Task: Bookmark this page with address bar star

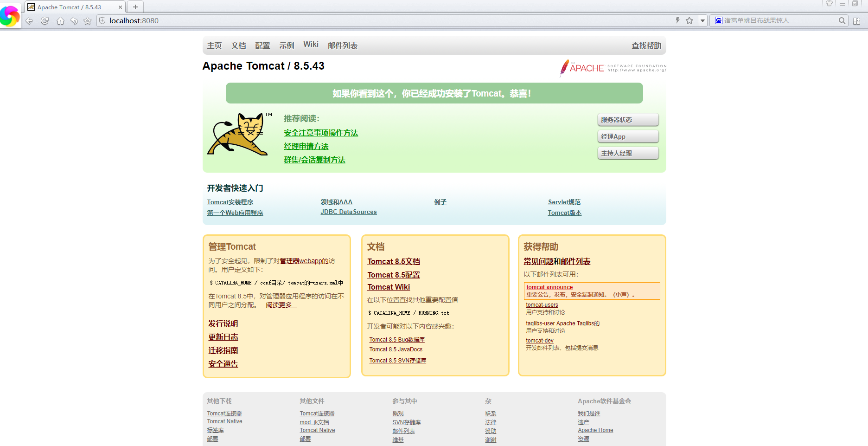Action: pos(689,20)
